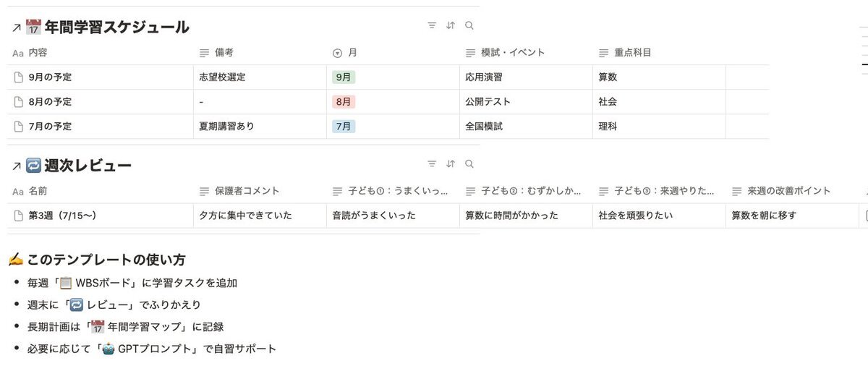Open the 9月の予定 page
This screenshot has width=868, height=366.
point(50,77)
